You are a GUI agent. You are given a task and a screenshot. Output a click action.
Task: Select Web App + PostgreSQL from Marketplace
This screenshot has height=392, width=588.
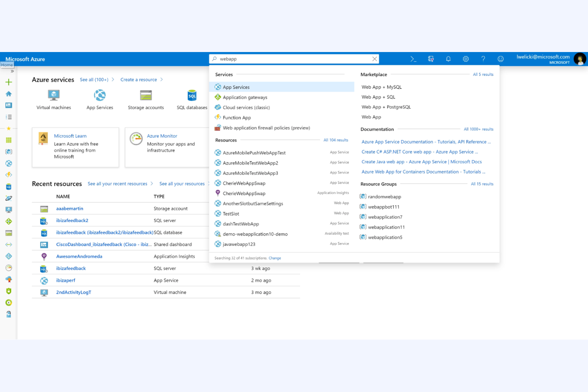pos(386,107)
